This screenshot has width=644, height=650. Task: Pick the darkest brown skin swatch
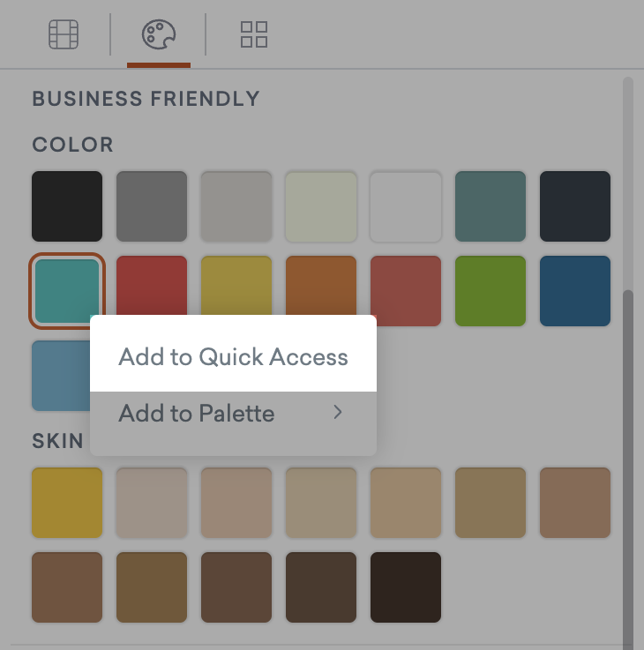click(x=406, y=587)
